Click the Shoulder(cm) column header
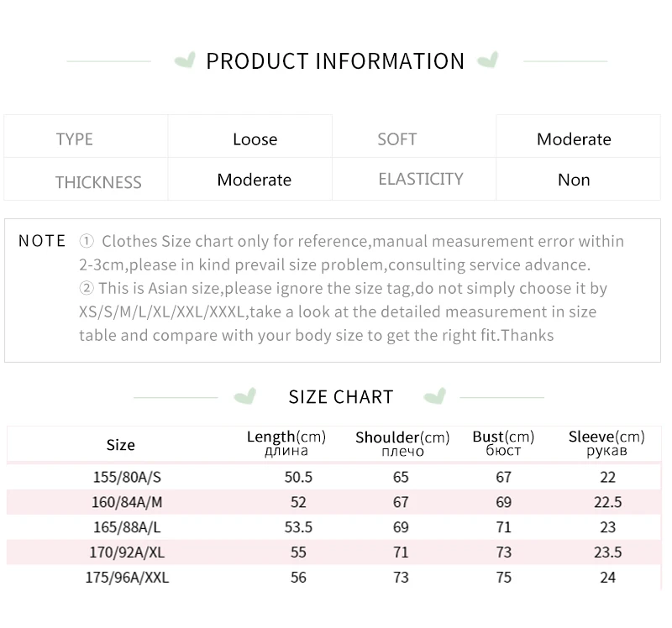 coord(402,444)
